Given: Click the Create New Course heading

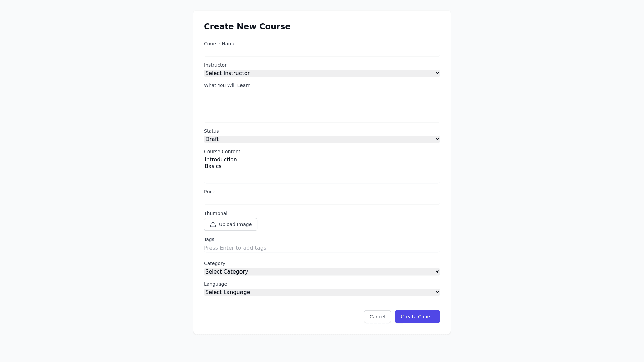Looking at the screenshot, I should pos(247,26).
